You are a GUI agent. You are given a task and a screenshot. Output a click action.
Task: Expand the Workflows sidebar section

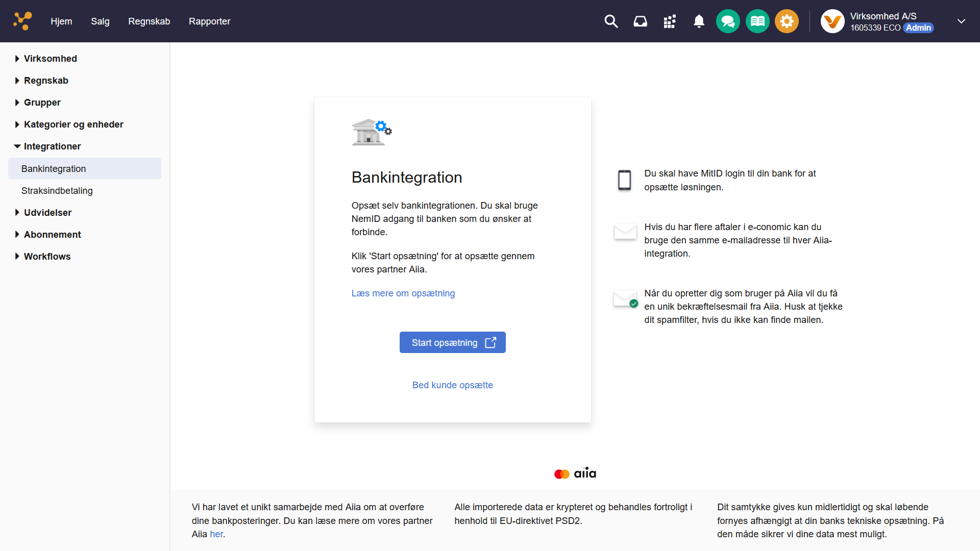(47, 257)
